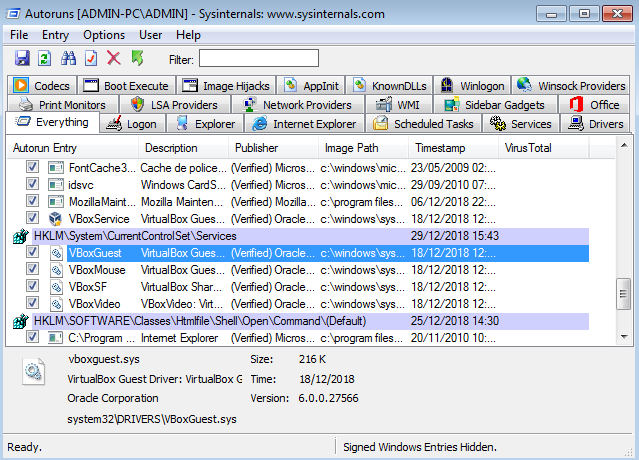Click the vboxguest.sys file icon in details pane
This screenshot has width=639, height=460.
(x=33, y=371)
